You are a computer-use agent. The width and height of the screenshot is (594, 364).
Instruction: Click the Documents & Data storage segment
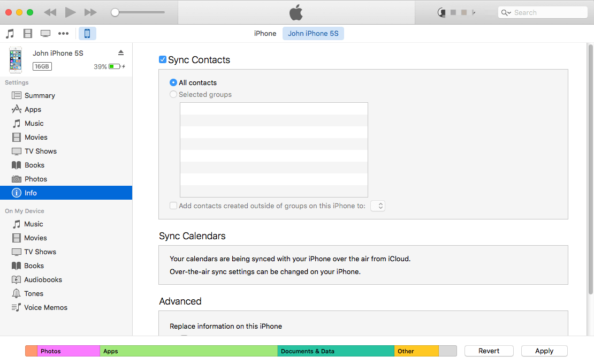336,351
